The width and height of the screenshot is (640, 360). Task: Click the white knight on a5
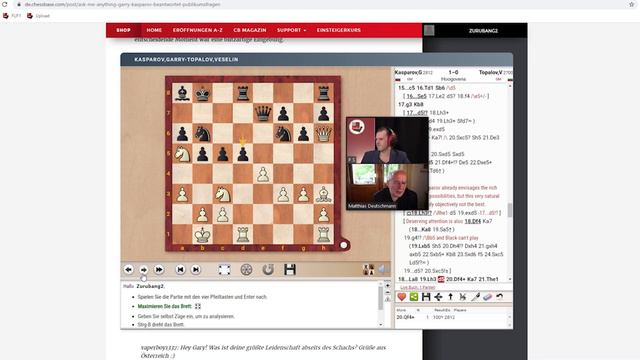pyautogui.click(x=182, y=154)
